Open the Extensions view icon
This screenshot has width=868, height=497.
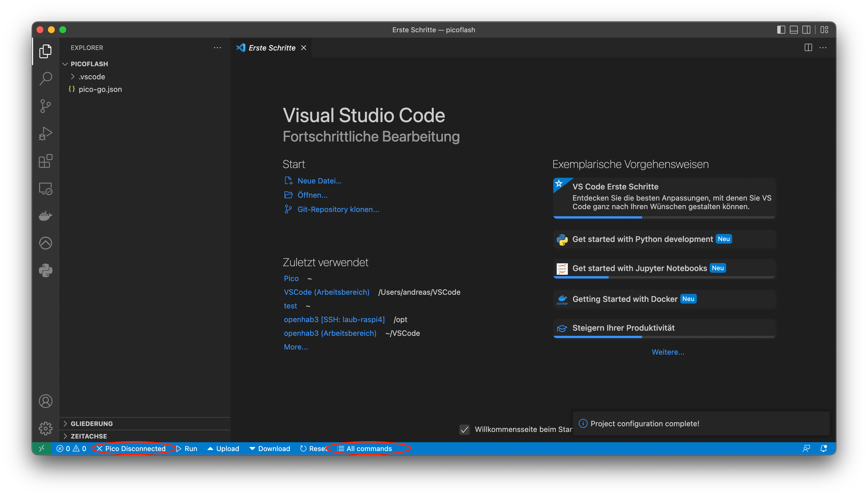[45, 161]
